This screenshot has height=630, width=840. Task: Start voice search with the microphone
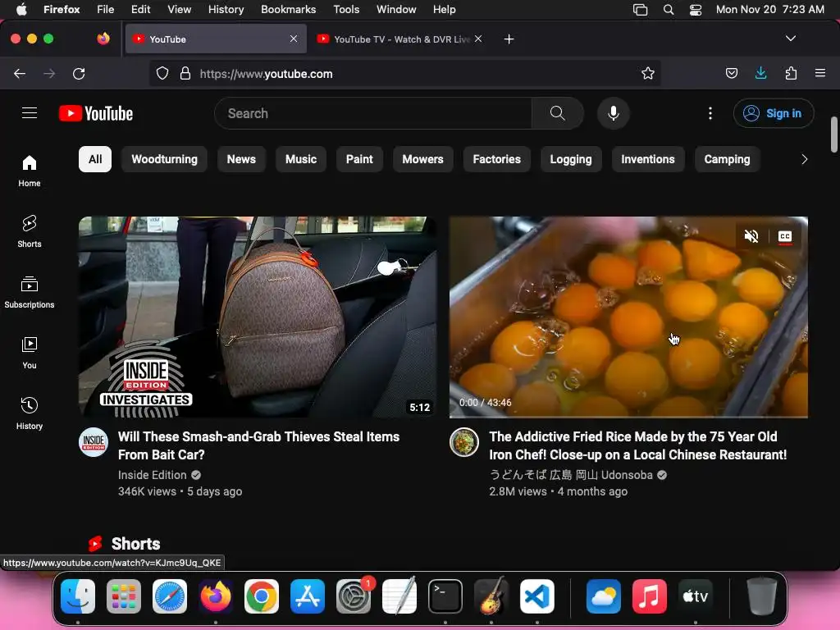(x=614, y=113)
